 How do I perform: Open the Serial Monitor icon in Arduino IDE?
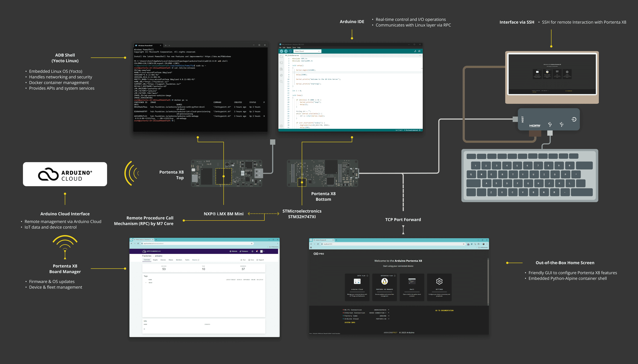click(x=420, y=51)
